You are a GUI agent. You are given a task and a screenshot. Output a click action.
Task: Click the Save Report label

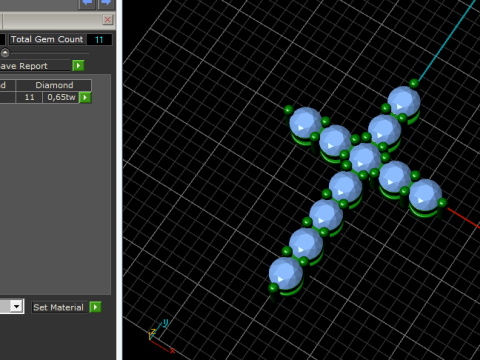click(23, 66)
